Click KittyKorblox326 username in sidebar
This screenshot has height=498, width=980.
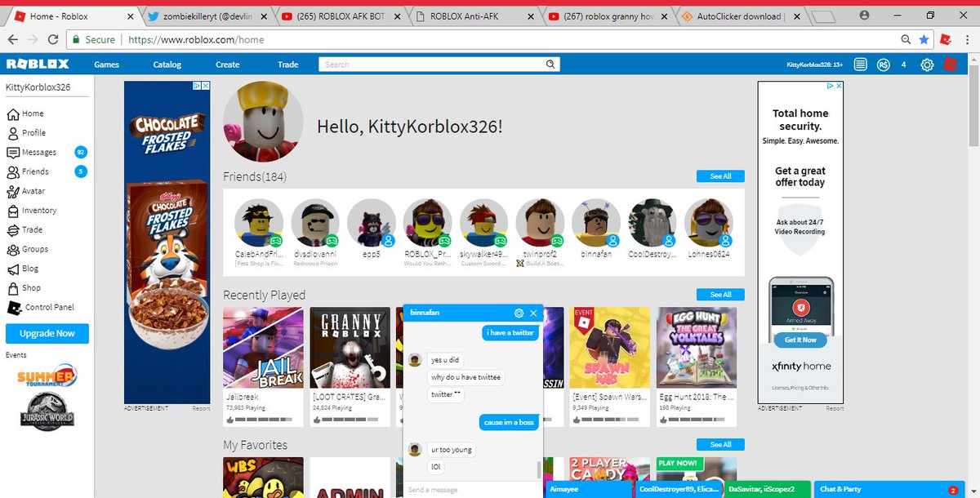38,87
